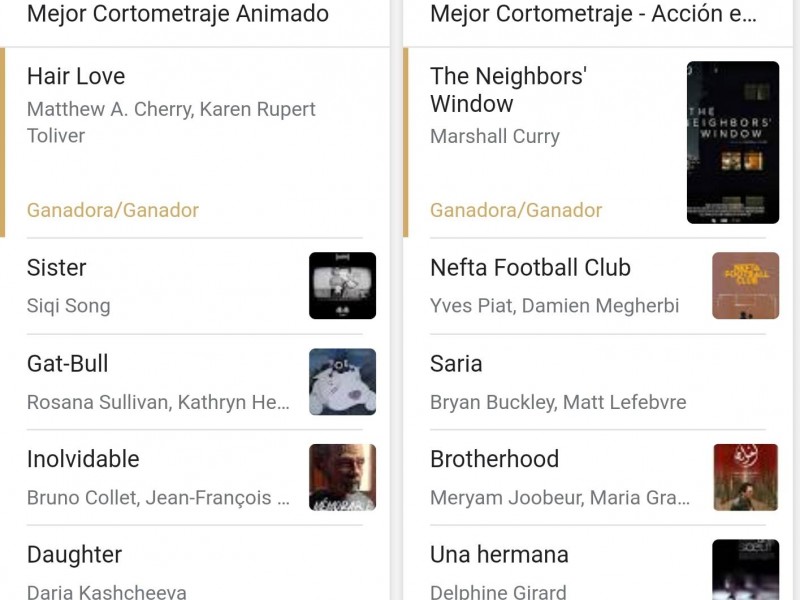Select the Nefta Football Club title
Screen dimensions: 800x600
pos(530,268)
